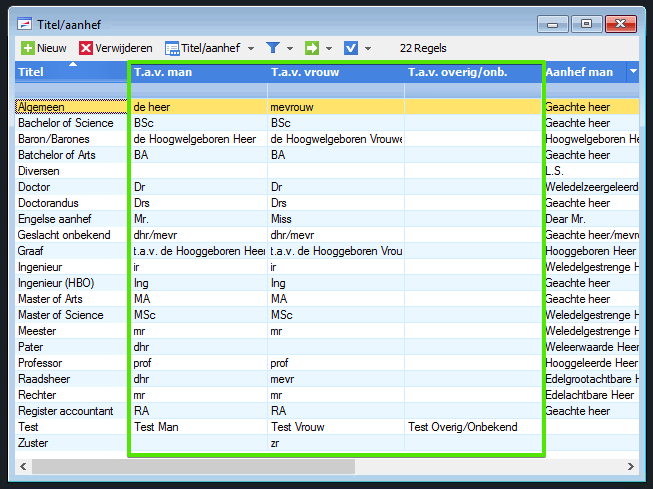This screenshot has width=653, height=489.
Task: Open the Titel/aanhef dropdown arrow
Action: (250, 48)
